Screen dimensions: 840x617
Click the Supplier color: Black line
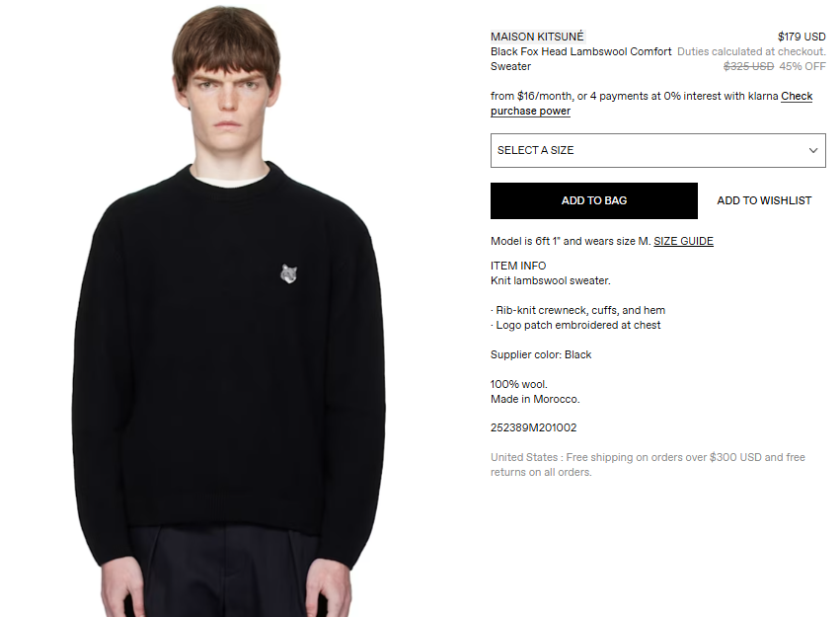click(x=541, y=354)
